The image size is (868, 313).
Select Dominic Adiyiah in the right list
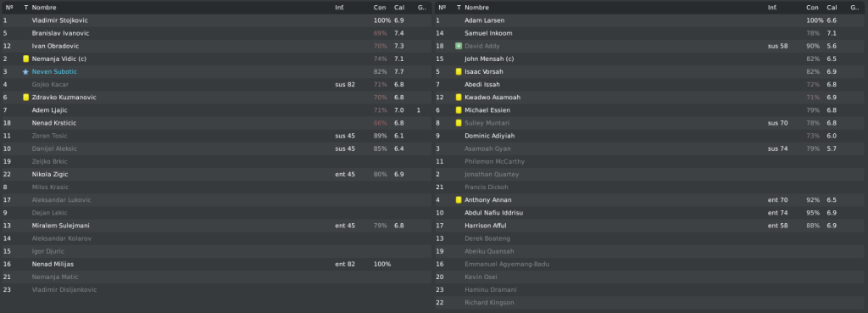649,136
